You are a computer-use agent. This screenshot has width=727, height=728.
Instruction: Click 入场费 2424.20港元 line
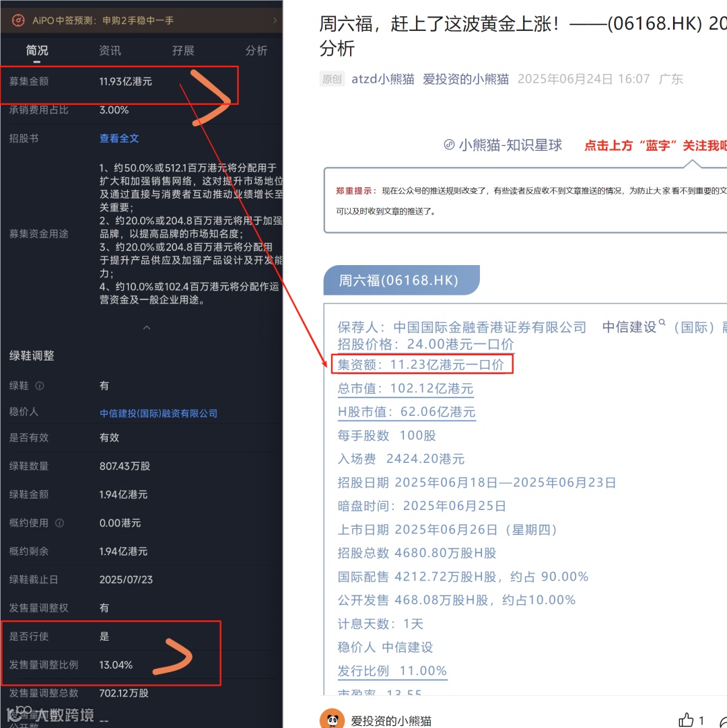(401, 459)
